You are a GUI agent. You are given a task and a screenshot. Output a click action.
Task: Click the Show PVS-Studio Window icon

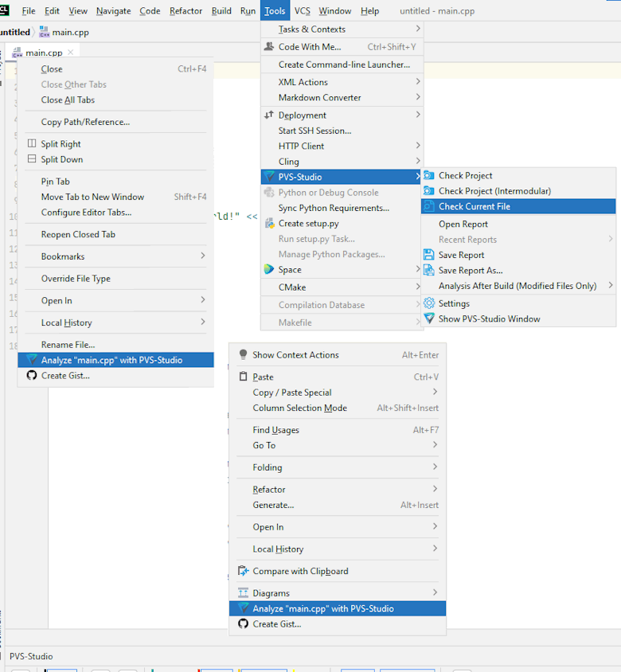[x=429, y=318]
